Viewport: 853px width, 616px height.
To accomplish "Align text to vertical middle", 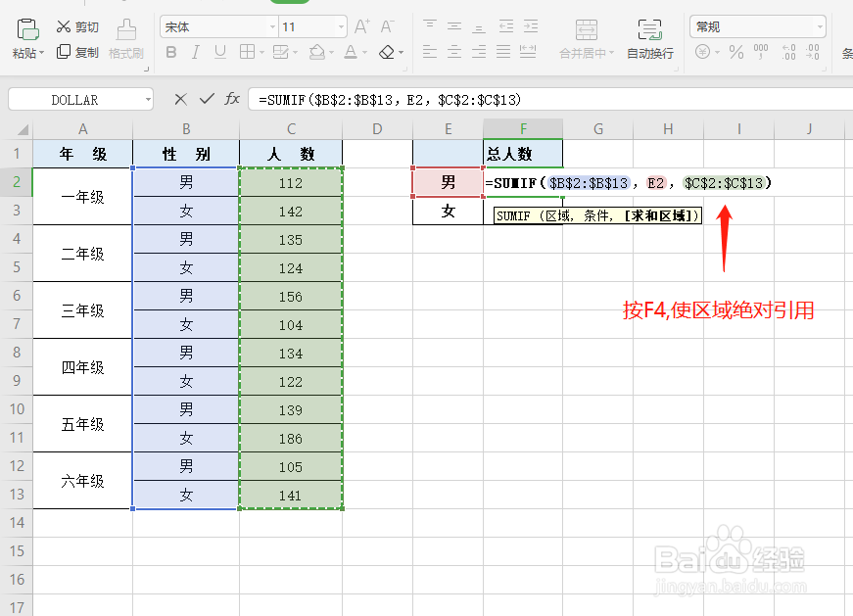I will coord(454,26).
